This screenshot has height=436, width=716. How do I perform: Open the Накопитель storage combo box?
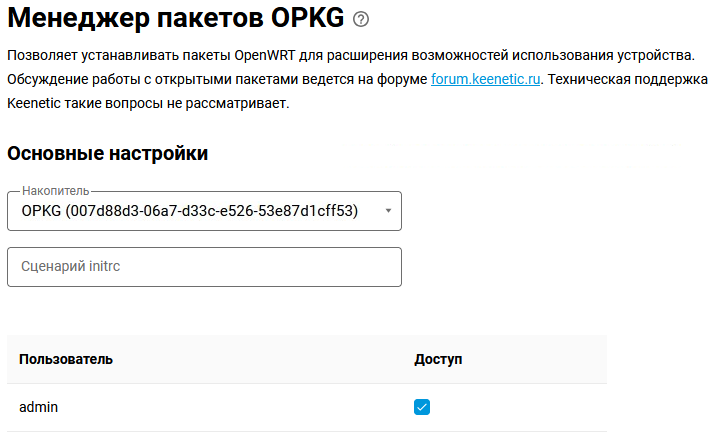click(x=204, y=211)
